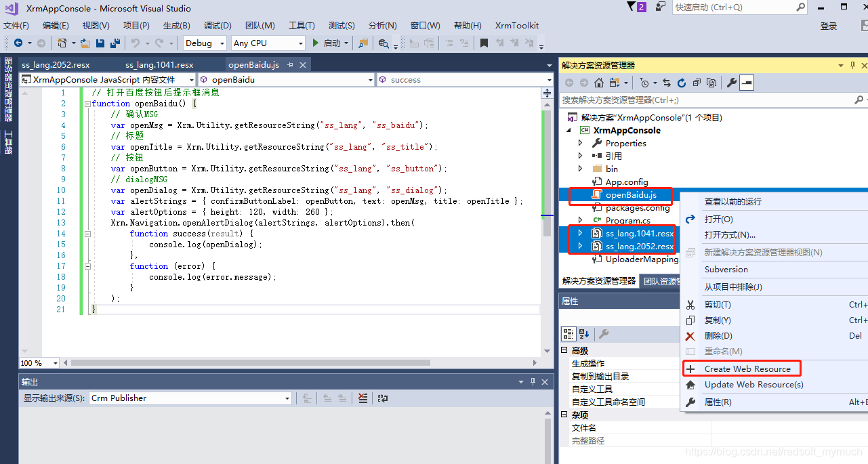This screenshot has width=868, height=464.
Task: Click the pin icon of the Output panel
Action: 533,382
